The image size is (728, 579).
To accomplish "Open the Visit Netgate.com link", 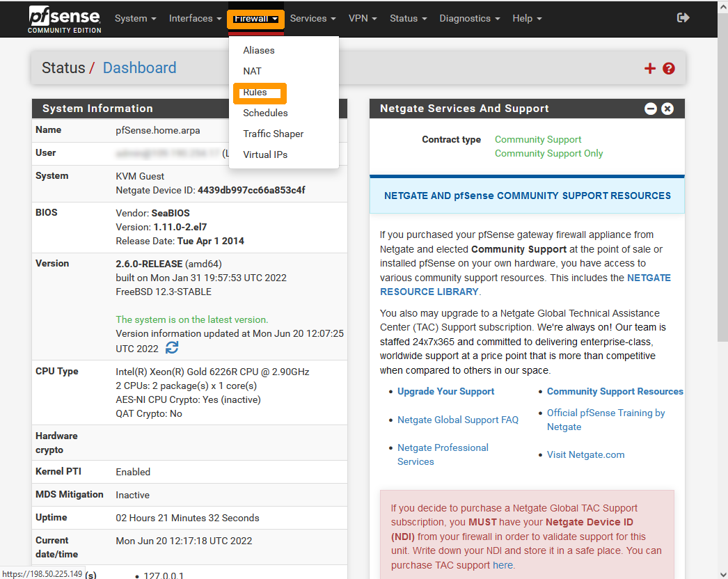I will [585, 454].
